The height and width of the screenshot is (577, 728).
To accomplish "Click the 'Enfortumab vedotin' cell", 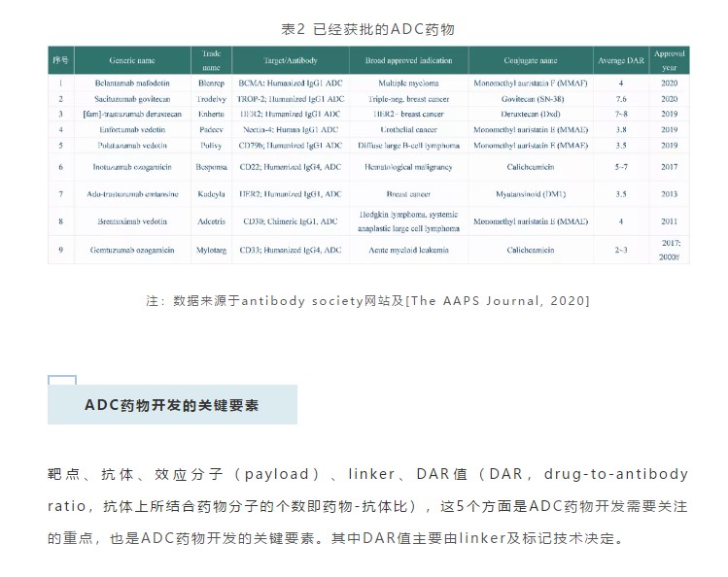I will coord(132,130).
